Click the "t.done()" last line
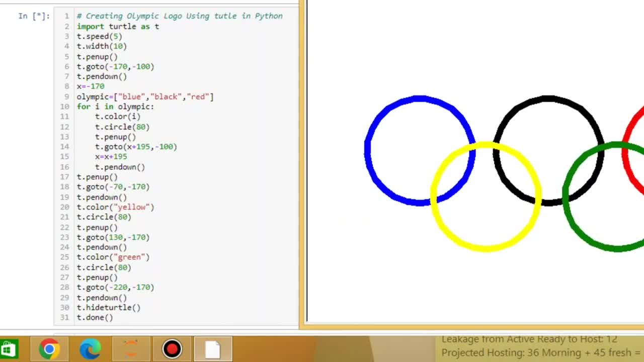644x362 pixels. tap(95, 318)
